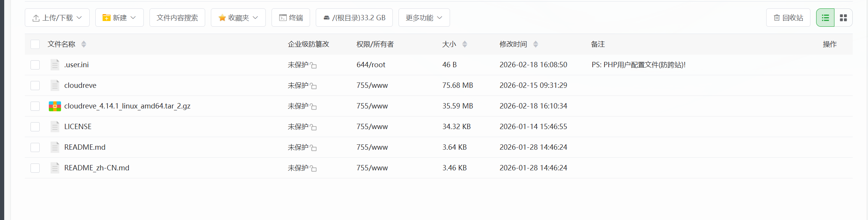
Task: Click the file icon beside README_zh-CN.md
Action: click(x=55, y=168)
